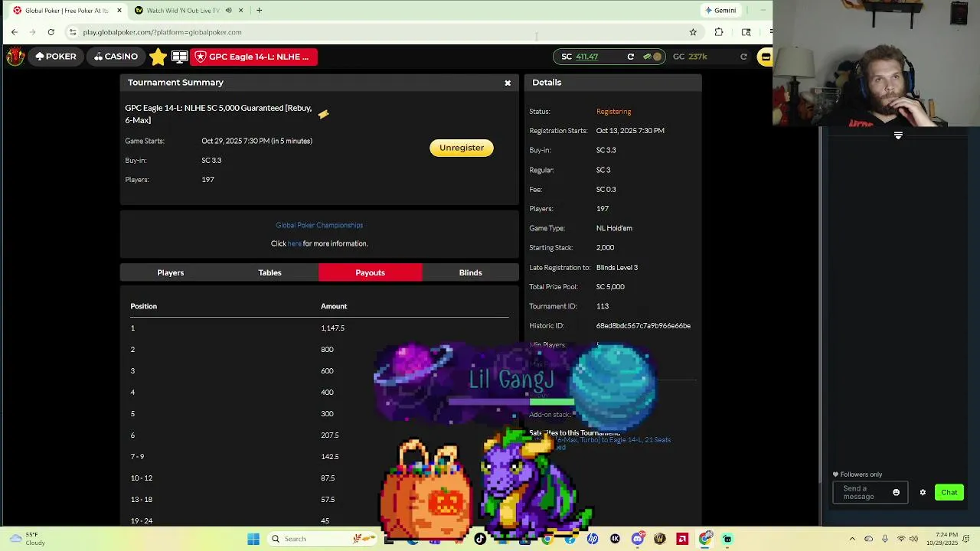Mute the Wild 'N Out tab audio icon
This screenshot has width=980, height=551.
pos(228,11)
